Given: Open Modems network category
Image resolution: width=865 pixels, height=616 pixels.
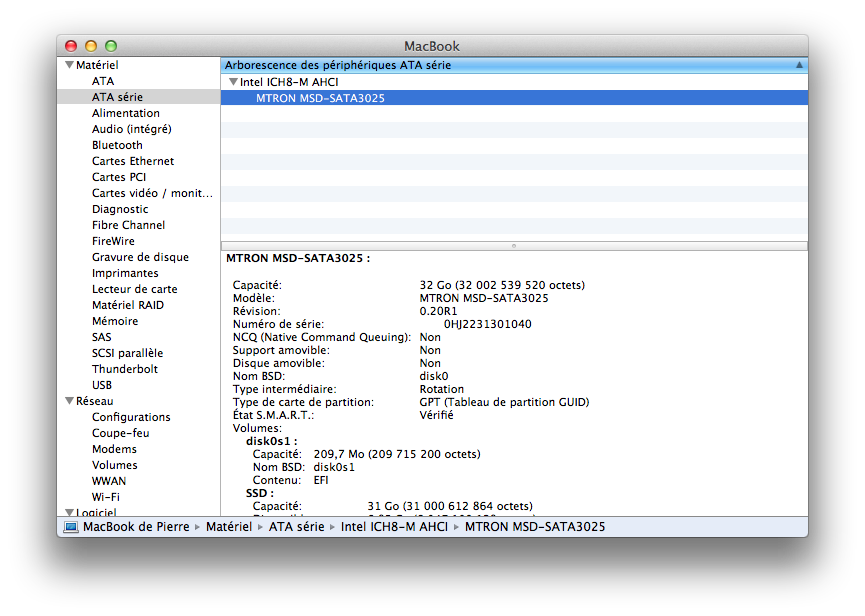Looking at the screenshot, I should click(114, 449).
